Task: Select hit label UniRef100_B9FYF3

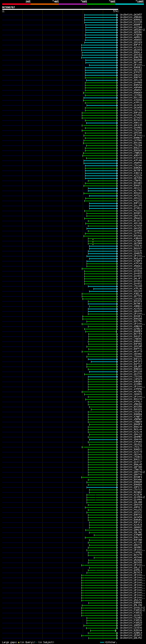Action: 131,45
